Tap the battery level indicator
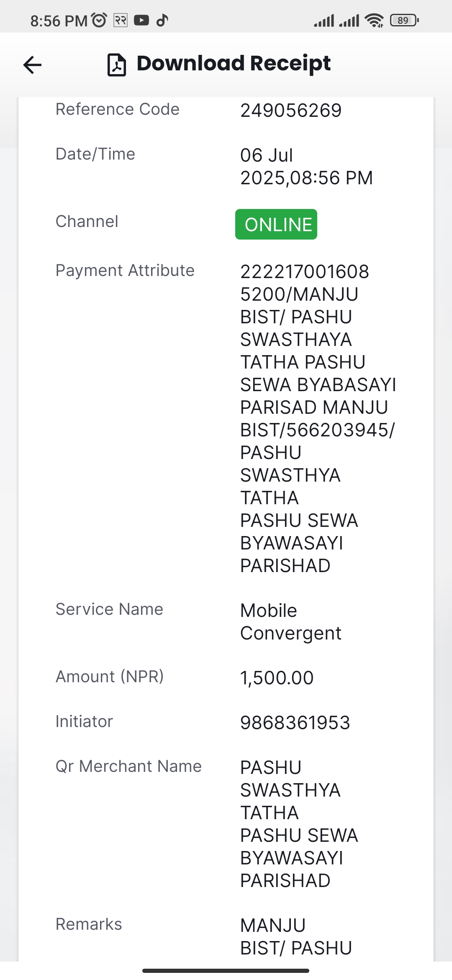The height and width of the screenshot is (980, 452). tap(404, 20)
